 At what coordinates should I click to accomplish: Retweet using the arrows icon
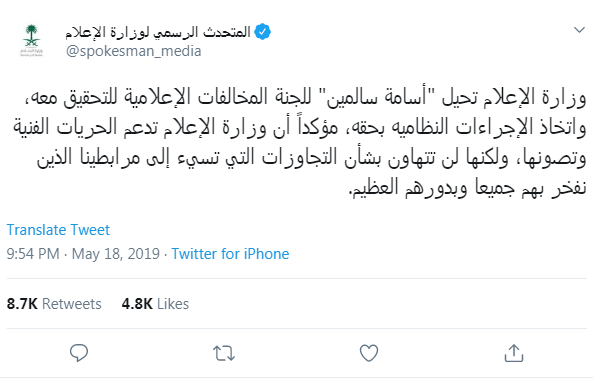coord(224,353)
